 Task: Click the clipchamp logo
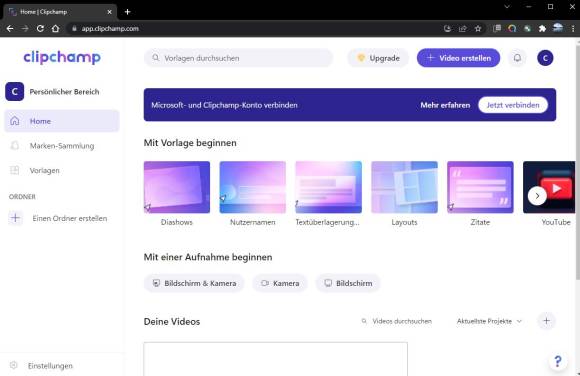(x=62, y=57)
